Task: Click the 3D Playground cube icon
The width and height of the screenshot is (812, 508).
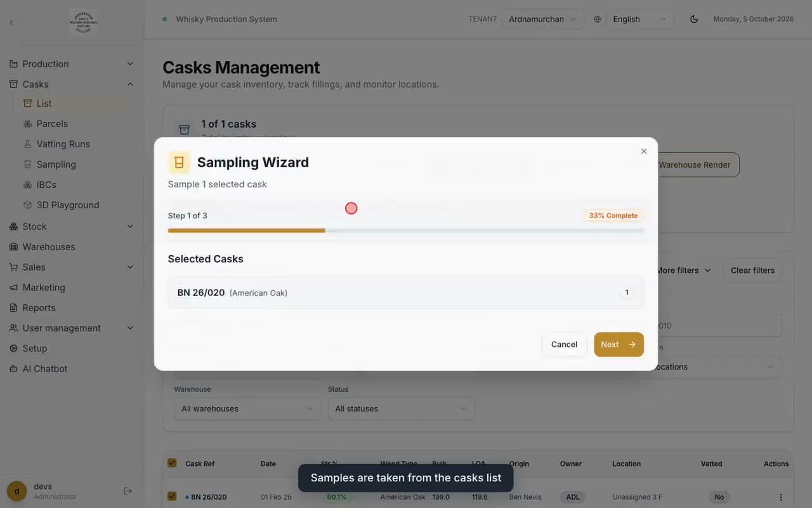Action: click(x=27, y=205)
